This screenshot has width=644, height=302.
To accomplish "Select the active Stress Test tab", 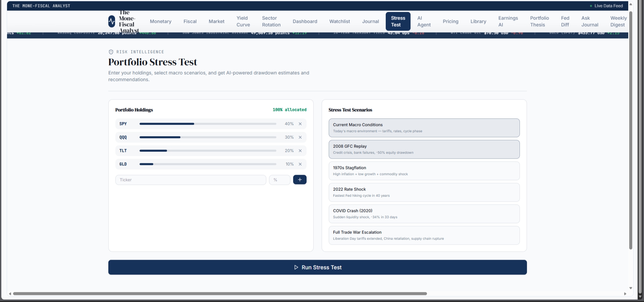I will click(x=398, y=21).
